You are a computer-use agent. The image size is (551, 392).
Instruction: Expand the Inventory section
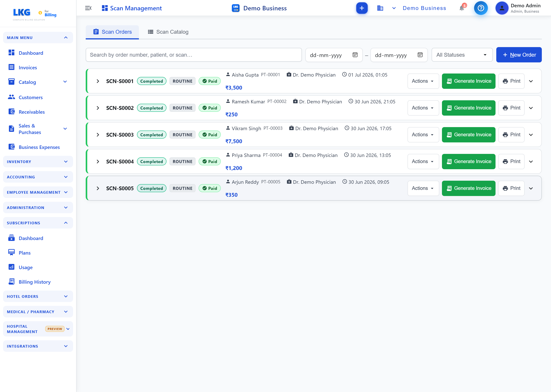[38, 162]
